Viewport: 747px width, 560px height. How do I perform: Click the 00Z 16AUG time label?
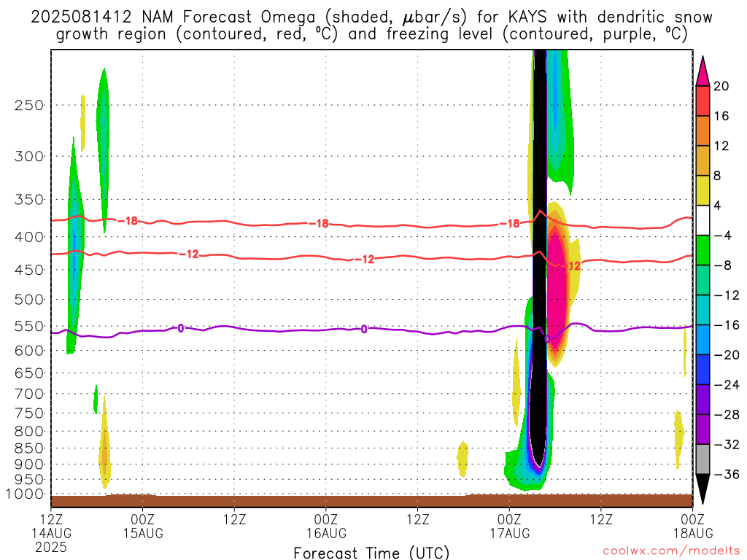click(x=326, y=526)
